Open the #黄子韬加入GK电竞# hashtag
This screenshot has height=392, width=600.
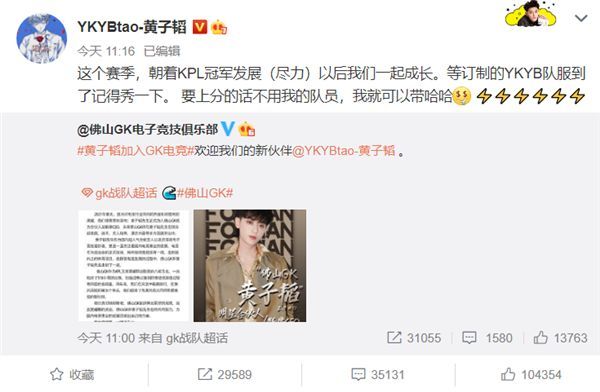click(136, 150)
